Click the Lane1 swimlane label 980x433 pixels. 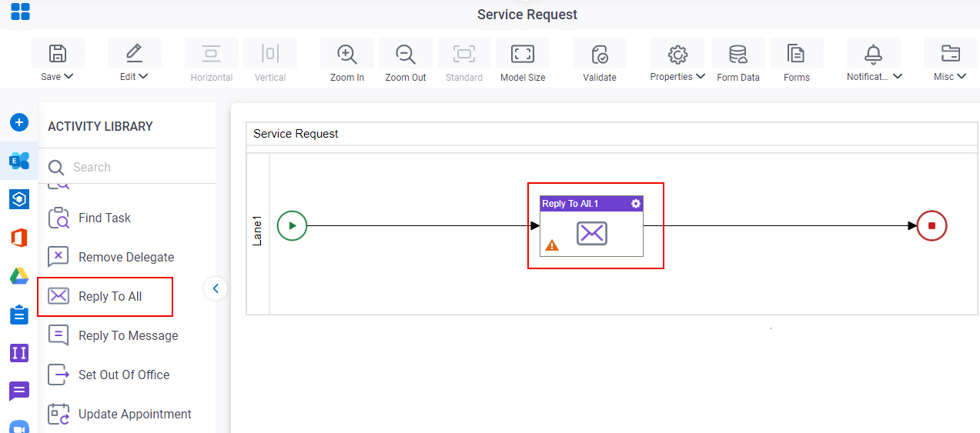[x=258, y=231]
